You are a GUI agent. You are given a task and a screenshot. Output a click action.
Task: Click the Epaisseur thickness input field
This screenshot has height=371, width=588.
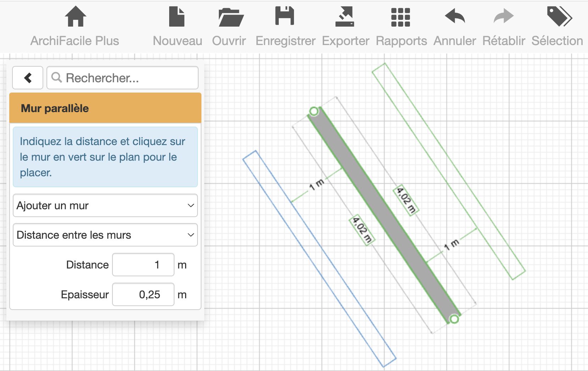click(x=143, y=294)
